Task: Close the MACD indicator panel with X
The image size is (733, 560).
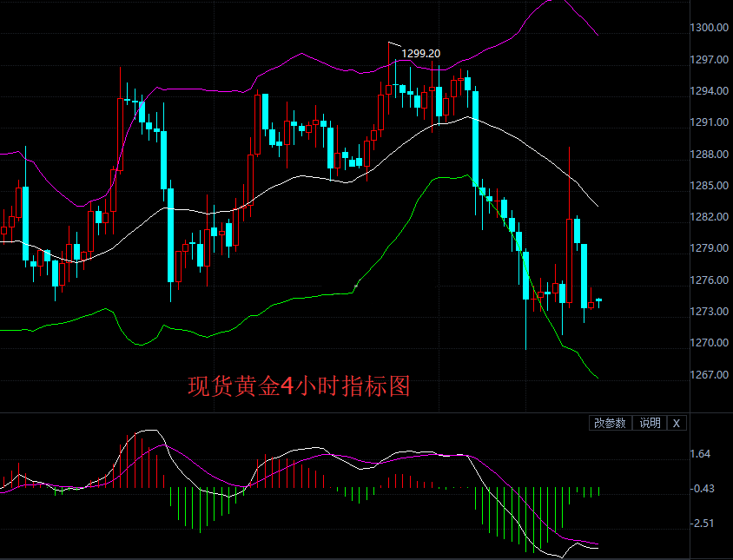Action: point(677,423)
